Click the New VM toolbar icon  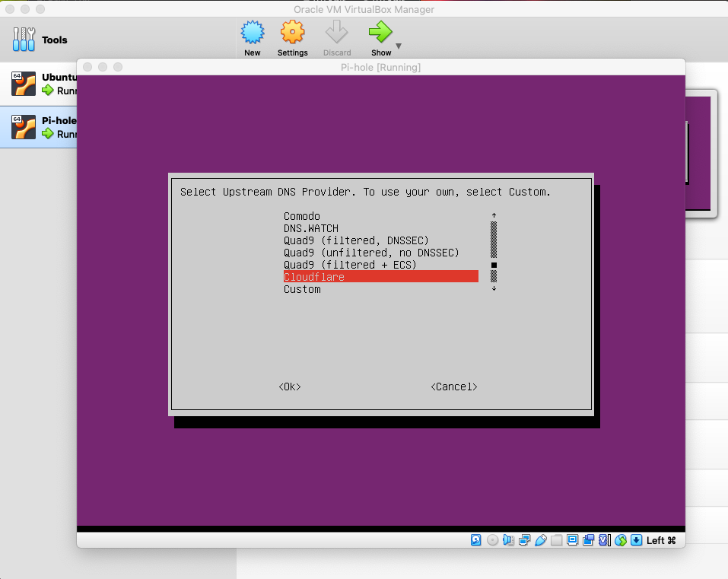coord(252,32)
